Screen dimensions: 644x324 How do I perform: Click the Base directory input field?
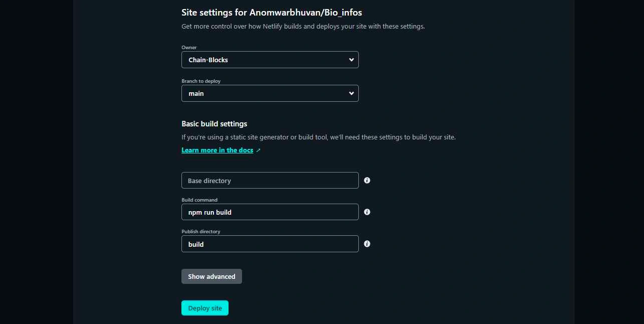pyautogui.click(x=270, y=180)
